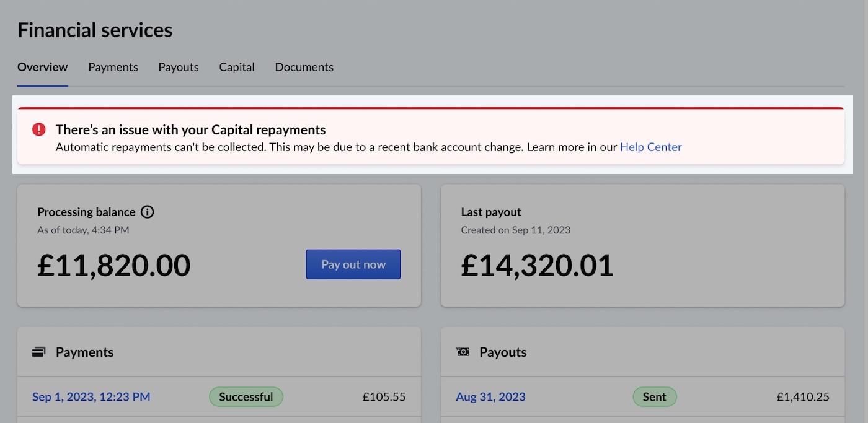Click the £11,820.00 processing balance amount
Viewport: 868px width, 423px height.
tap(113, 265)
